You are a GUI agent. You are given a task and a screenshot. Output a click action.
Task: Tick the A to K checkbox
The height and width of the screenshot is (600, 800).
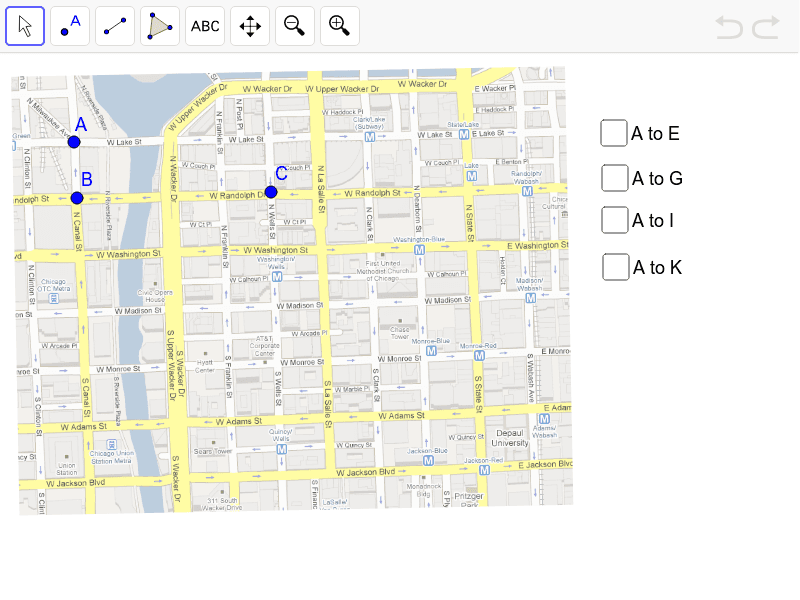tap(615, 267)
